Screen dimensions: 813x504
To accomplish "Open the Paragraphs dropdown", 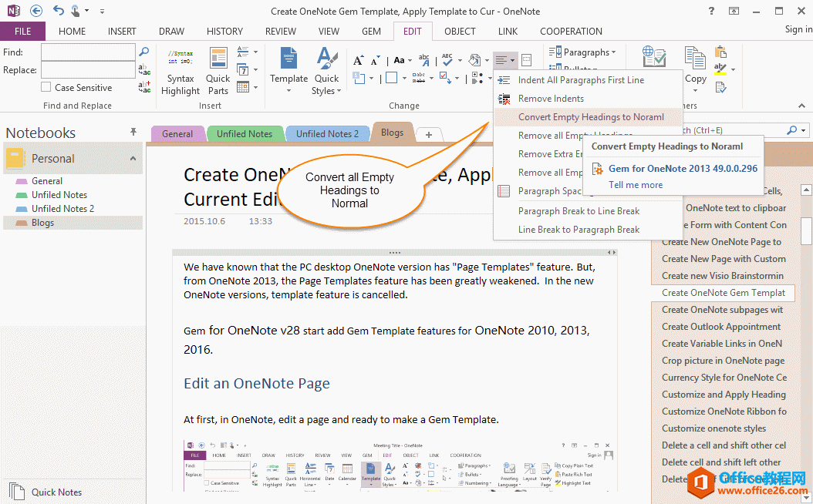I will tap(584, 52).
